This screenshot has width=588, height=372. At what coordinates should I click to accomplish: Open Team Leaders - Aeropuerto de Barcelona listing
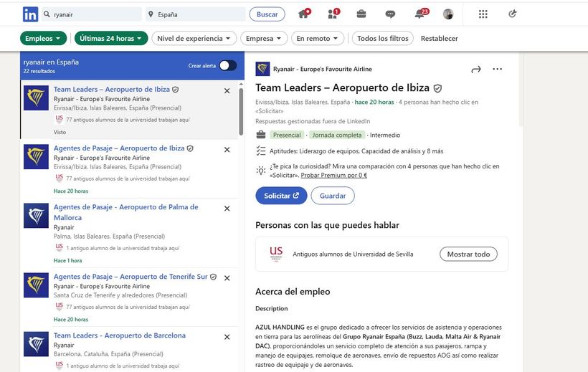[120, 335]
